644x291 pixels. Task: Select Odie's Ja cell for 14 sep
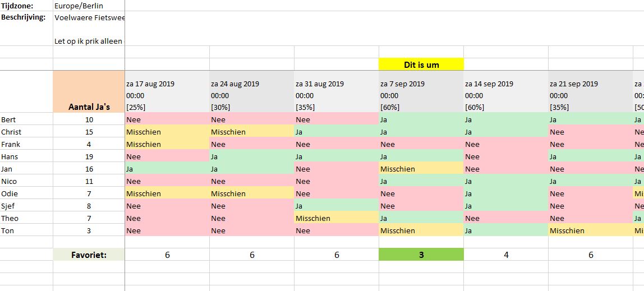(x=505, y=193)
